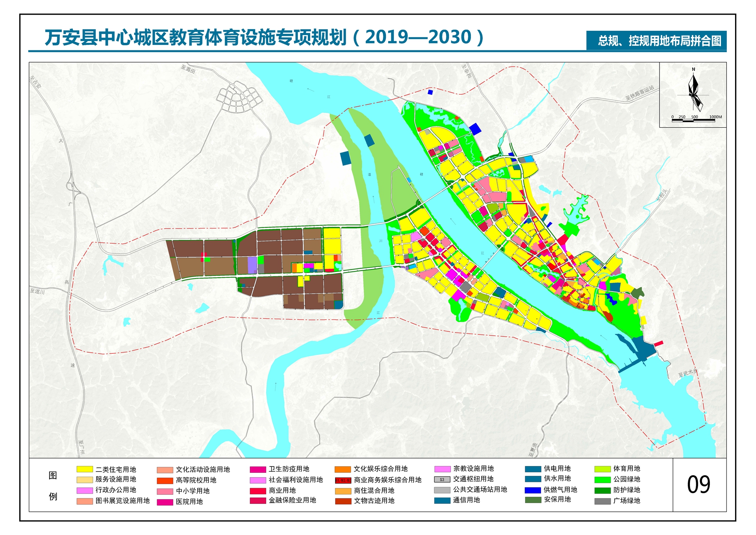Click the 至广州 road label

pyautogui.click(x=82, y=448)
